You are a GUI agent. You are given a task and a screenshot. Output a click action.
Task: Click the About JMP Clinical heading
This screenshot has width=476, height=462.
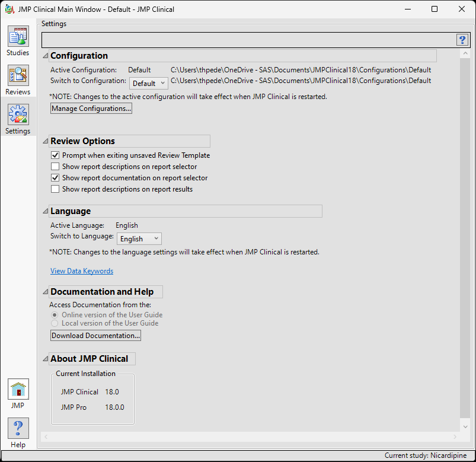coord(90,359)
